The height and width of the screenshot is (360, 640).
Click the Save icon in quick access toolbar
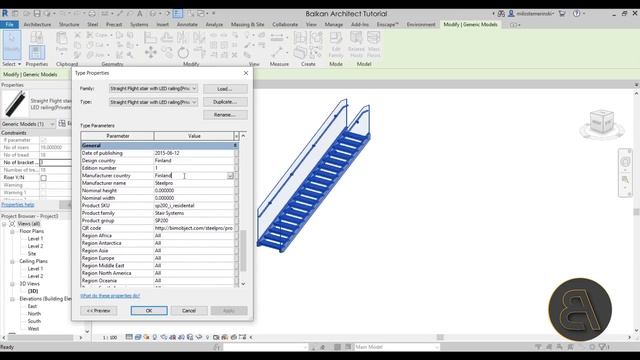[x=37, y=13]
